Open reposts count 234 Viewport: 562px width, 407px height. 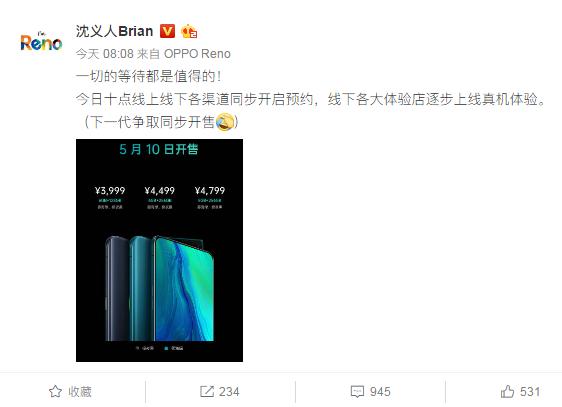click(x=229, y=392)
